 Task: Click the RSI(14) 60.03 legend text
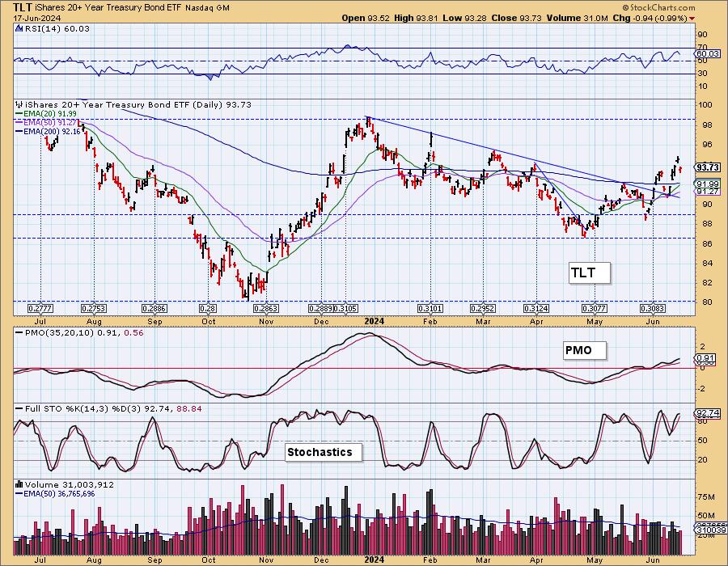coord(57,29)
